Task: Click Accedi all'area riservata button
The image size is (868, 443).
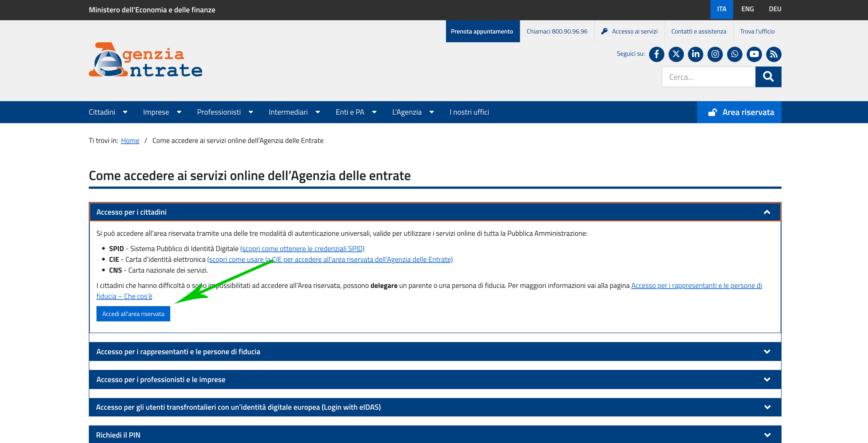Action: pos(133,314)
